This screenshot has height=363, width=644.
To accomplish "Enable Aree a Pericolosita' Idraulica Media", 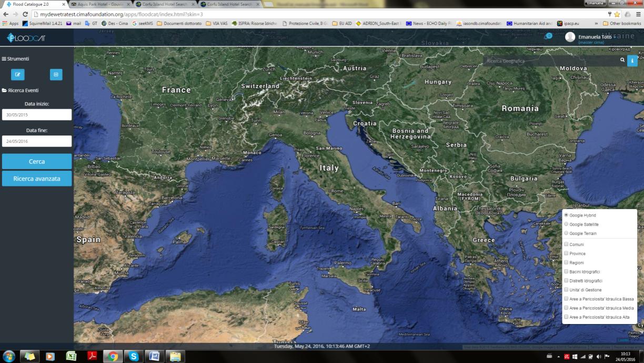I will pyautogui.click(x=566, y=308).
